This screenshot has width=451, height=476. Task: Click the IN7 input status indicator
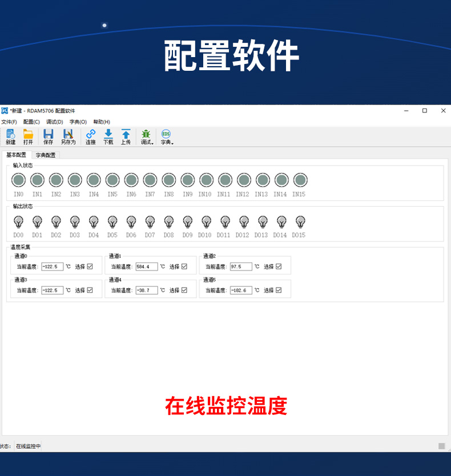[x=150, y=180]
